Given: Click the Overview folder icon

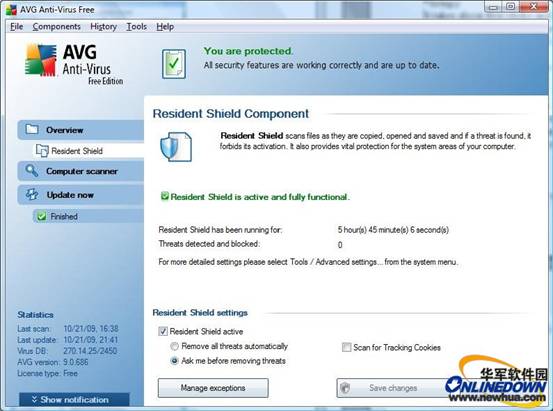Looking at the screenshot, I should 32,129.
